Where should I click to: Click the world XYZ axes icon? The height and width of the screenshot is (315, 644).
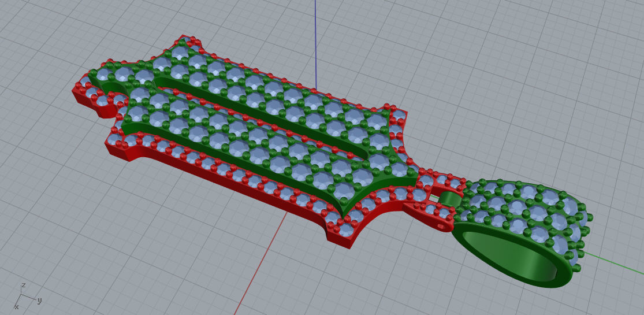tap(27, 296)
